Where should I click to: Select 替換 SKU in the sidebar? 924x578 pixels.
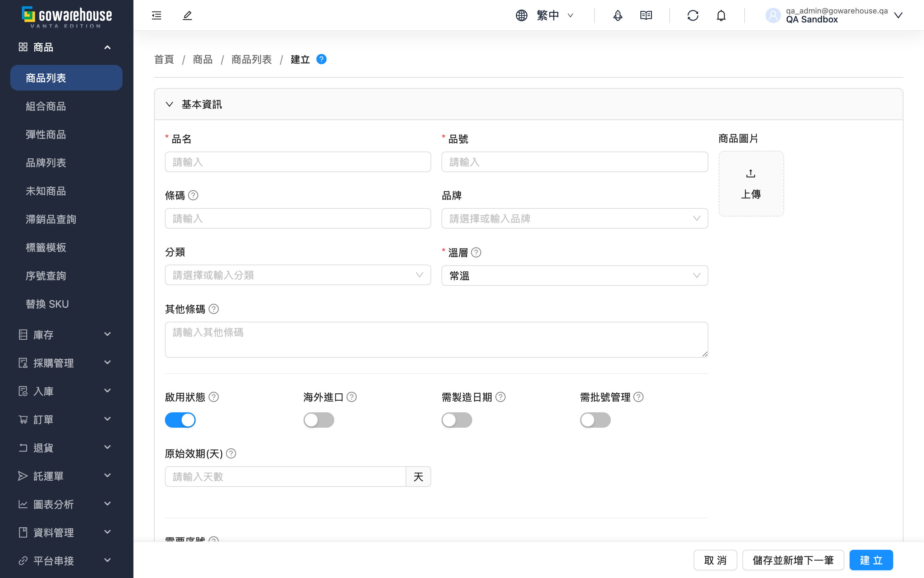pyautogui.click(x=66, y=304)
